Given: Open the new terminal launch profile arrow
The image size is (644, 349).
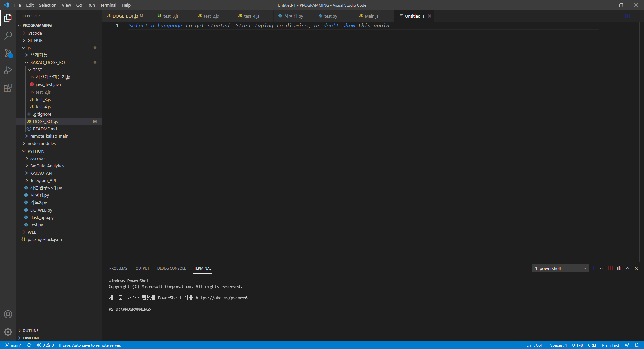Looking at the screenshot, I should (x=601, y=268).
